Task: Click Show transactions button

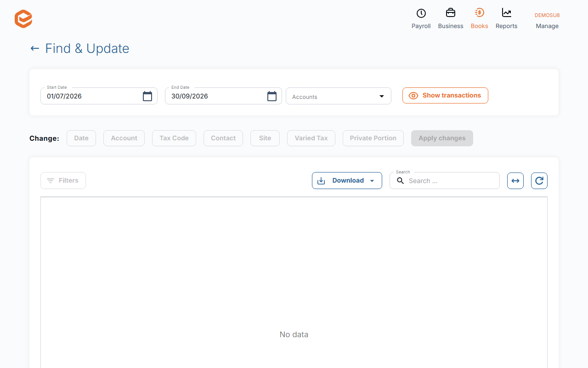Action: 445,96
